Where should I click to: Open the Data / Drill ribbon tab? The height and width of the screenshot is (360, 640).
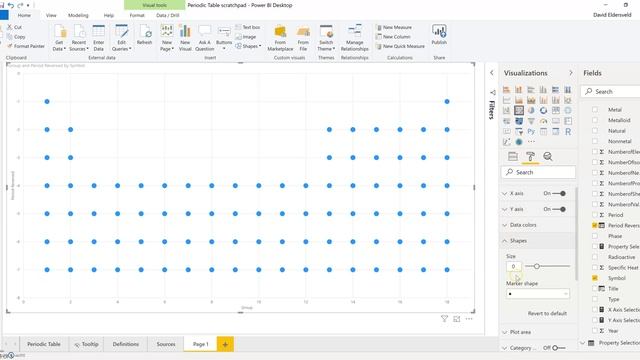coord(168,15)
